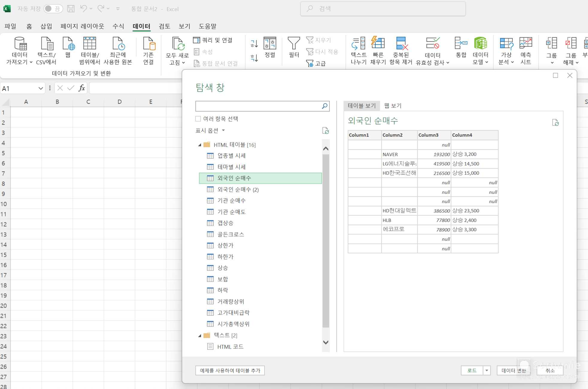Viewport: 588px width, 389px height.
Task: Switch to the 수식 ribbon tab
Action: click(118, 26)
